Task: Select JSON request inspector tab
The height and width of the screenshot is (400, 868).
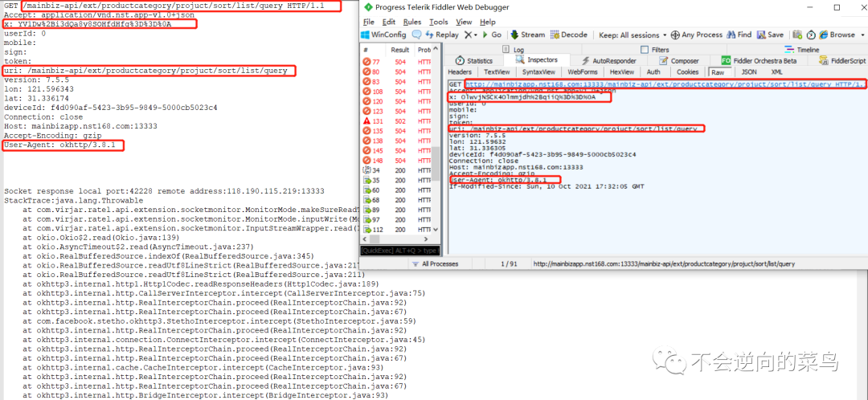Action: coord(749,72)
